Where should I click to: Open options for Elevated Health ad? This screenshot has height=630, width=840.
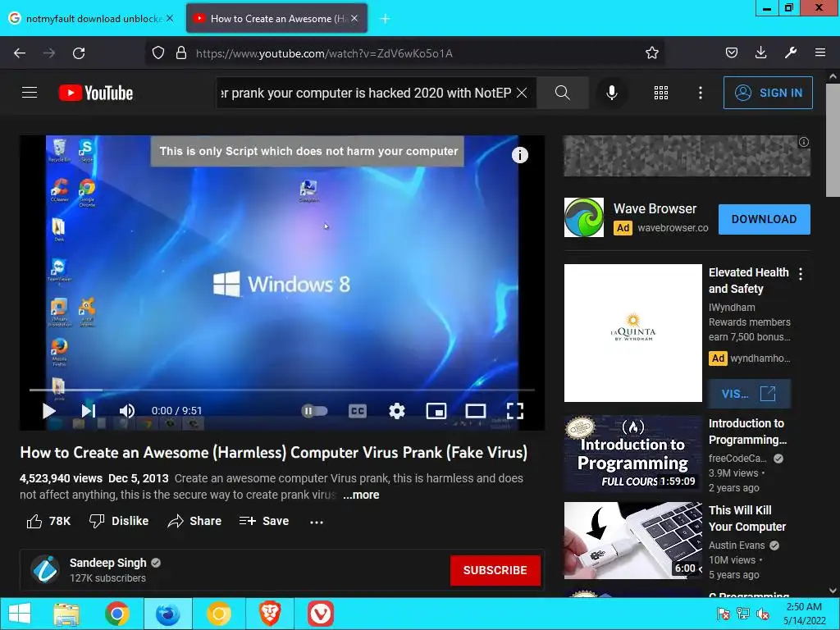[801, 274]
